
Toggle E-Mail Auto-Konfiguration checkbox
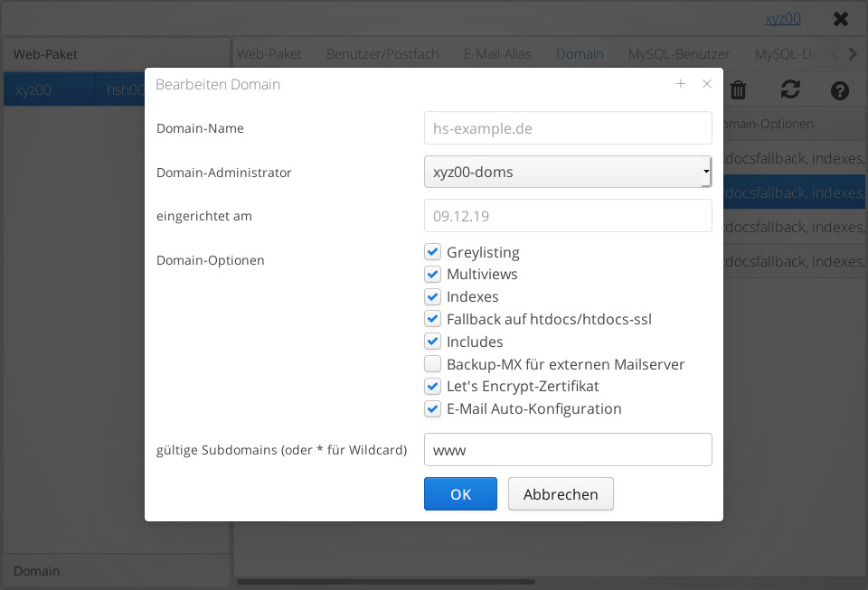coord(432,408)
